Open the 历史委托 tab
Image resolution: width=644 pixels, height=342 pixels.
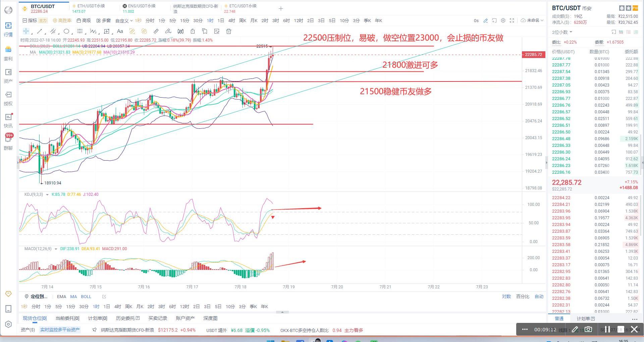[x=127, y=318]
